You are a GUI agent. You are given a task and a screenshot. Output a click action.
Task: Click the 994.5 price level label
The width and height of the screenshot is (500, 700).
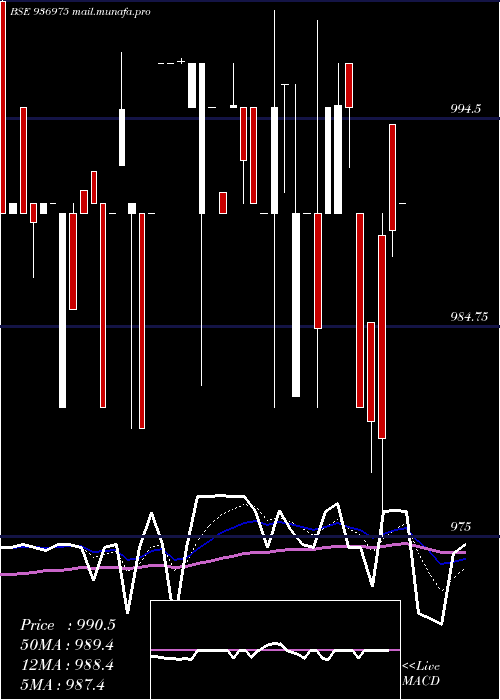[x=466, y=108]
